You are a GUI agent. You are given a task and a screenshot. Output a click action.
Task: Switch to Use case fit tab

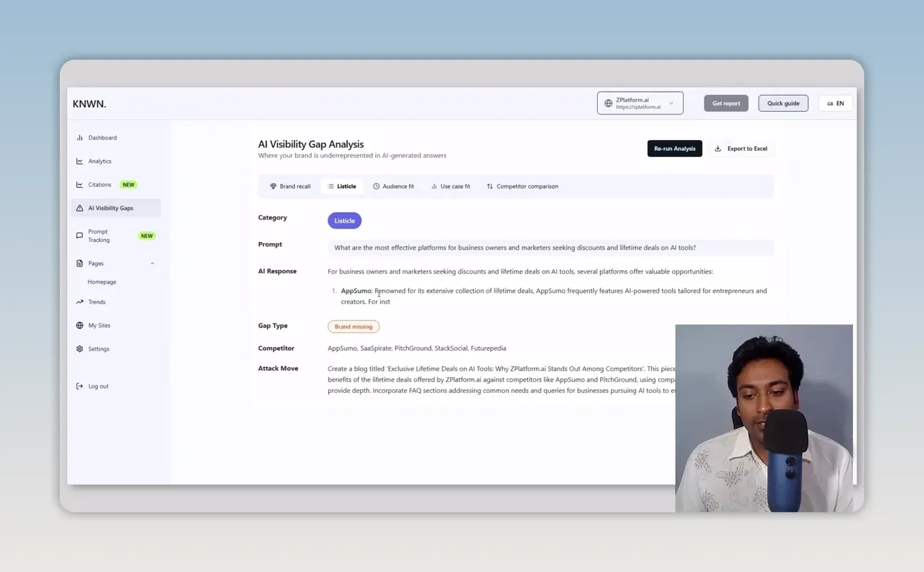click(x=451, y=186)
